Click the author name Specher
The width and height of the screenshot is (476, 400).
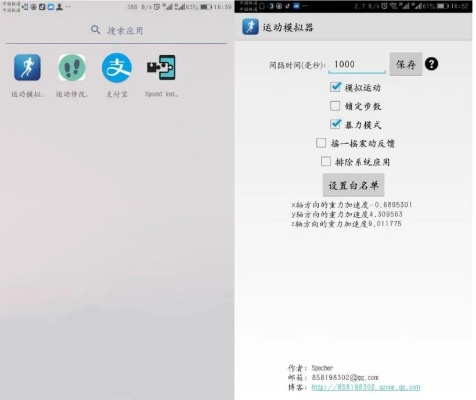coord(322,368)
